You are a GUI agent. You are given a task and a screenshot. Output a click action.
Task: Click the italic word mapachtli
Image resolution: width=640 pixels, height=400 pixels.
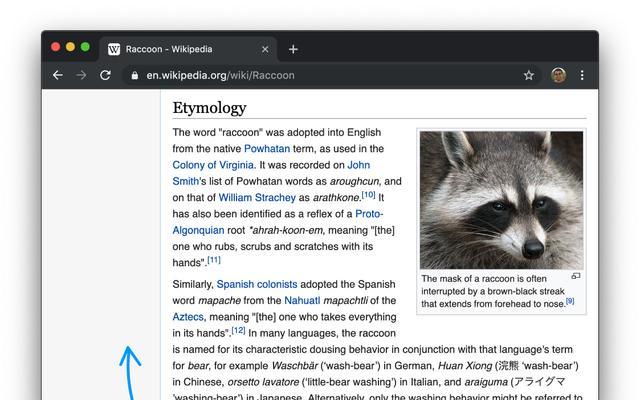click(x=345, y=300)
